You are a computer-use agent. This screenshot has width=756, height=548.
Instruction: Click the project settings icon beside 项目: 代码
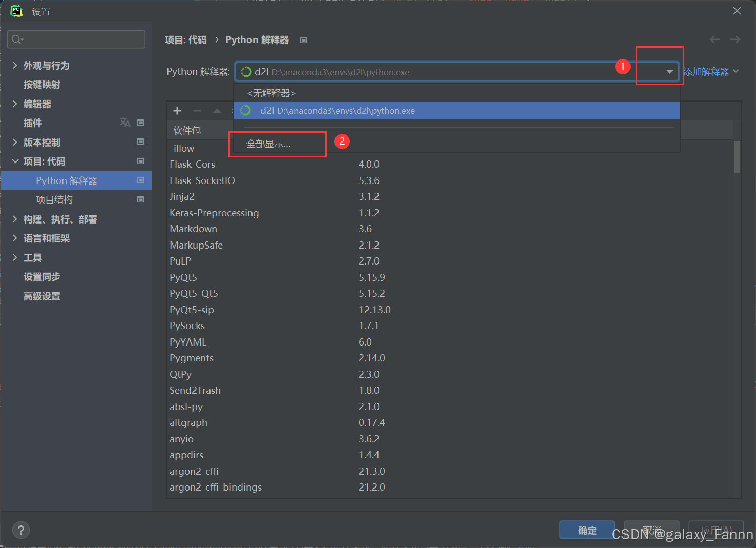point(140,161)
